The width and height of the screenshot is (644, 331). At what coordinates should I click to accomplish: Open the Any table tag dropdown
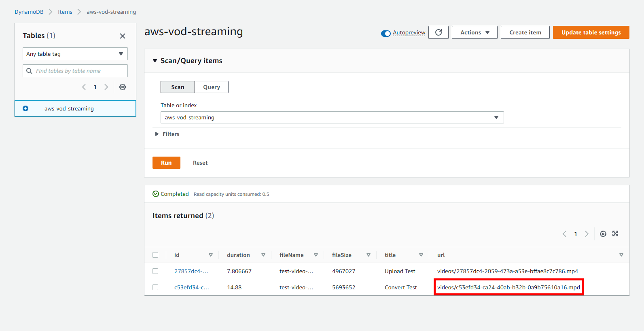pyautogui.click(x=75, y=54)
